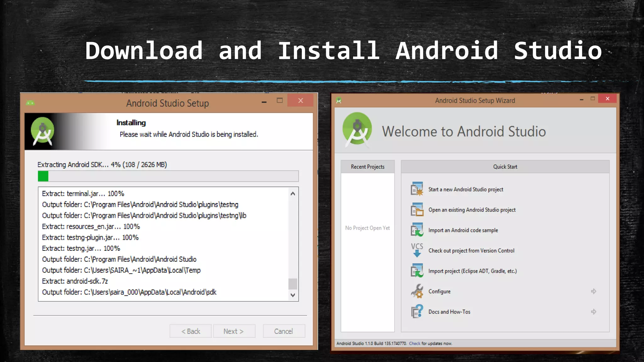Viewport: 644px width, 362px height.
Task: Close the Android Studio Setup window
Action: click(x=301, y=101)
